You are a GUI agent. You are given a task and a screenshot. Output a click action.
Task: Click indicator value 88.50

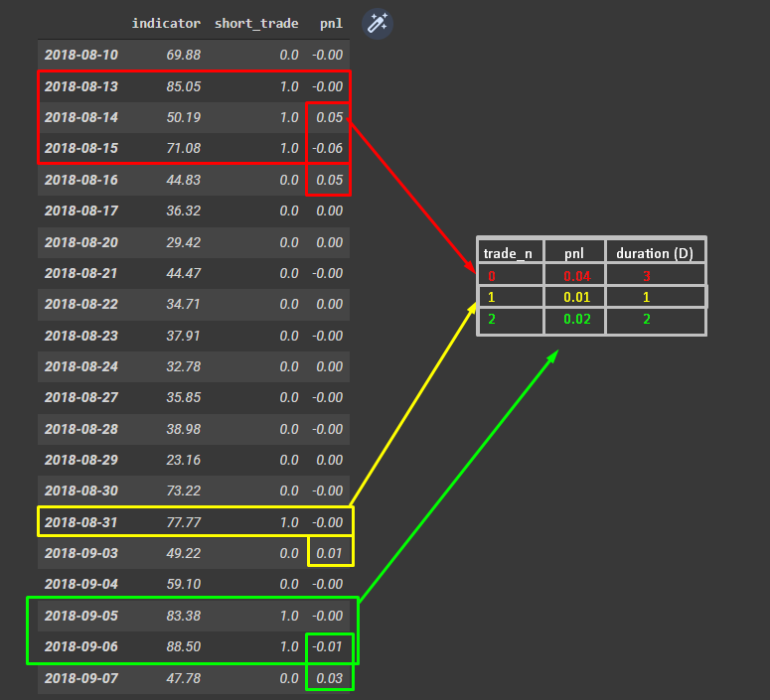(184, 646)
